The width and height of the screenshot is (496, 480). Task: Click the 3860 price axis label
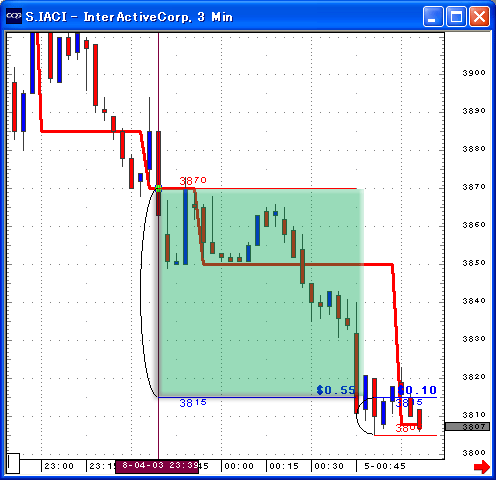pos(474,225)
